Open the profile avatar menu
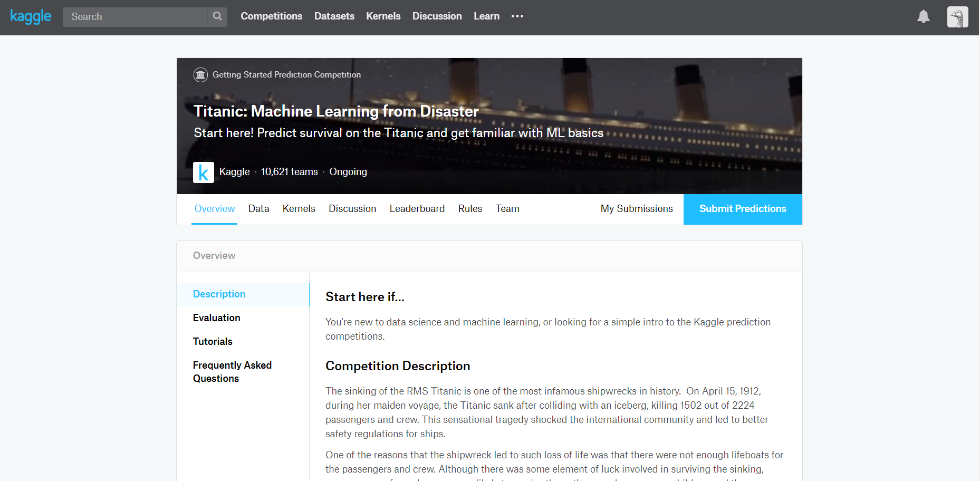980x481 pixels. (x=957, y=16)
